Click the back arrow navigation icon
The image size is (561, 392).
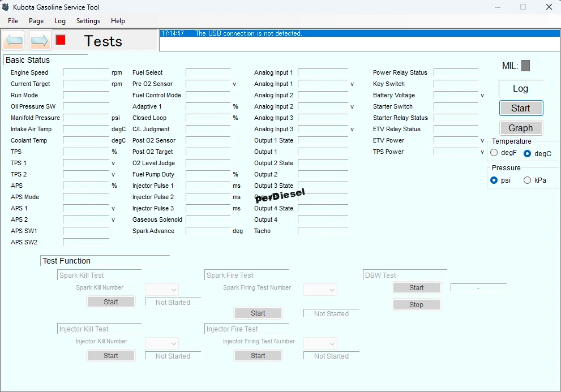(x=14, y=40)
